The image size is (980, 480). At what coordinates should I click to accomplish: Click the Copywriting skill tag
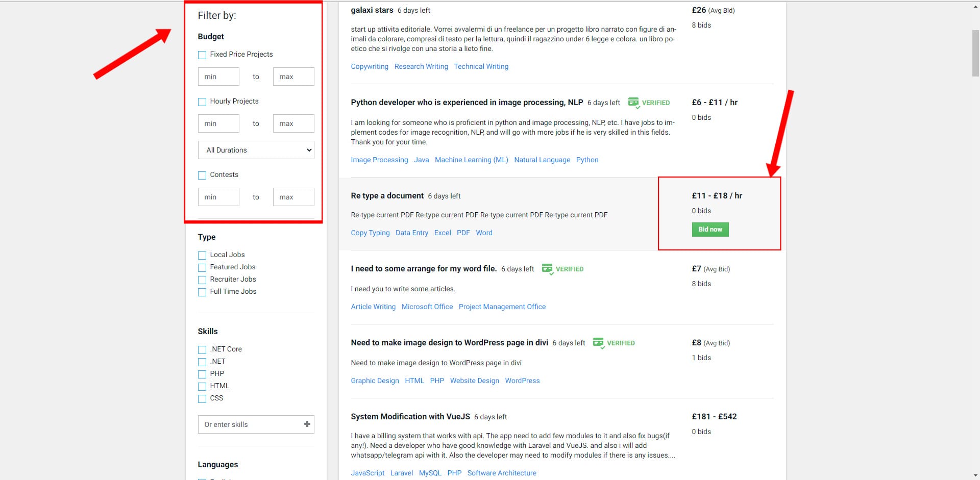click(370, 66)
